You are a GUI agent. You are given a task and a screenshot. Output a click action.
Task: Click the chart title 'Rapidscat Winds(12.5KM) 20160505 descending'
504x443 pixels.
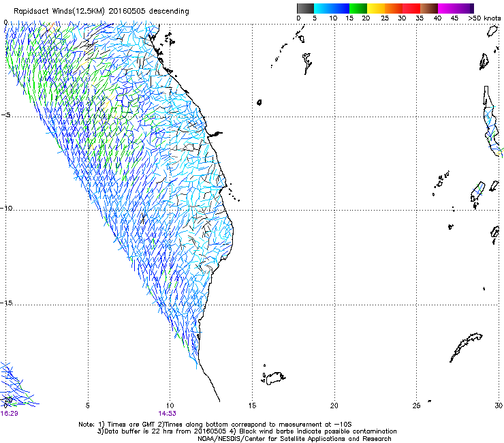point(101,11)
